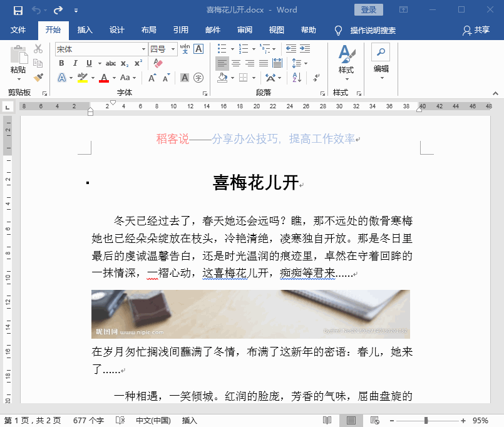Click the distributed alignment icon
The height and width of the screenshot is (427, 504).
click(277, 63)
